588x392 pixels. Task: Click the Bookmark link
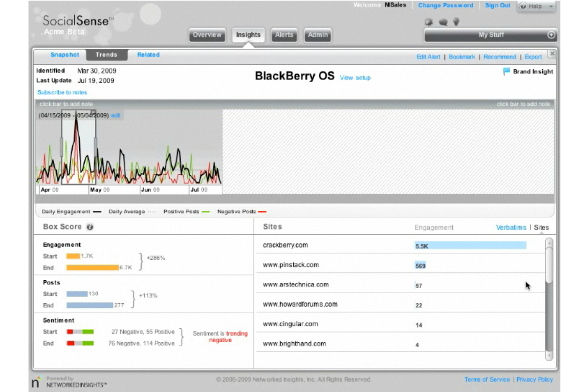click(462, 57)
